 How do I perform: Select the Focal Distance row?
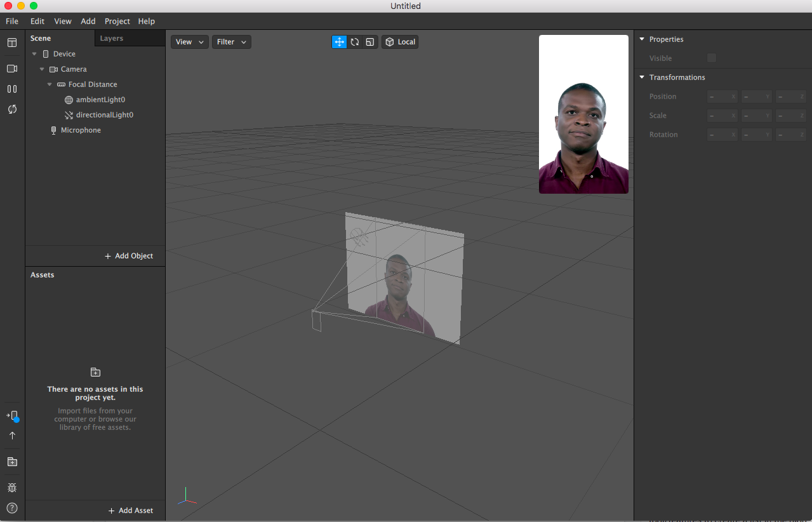[x=95, y=84]
